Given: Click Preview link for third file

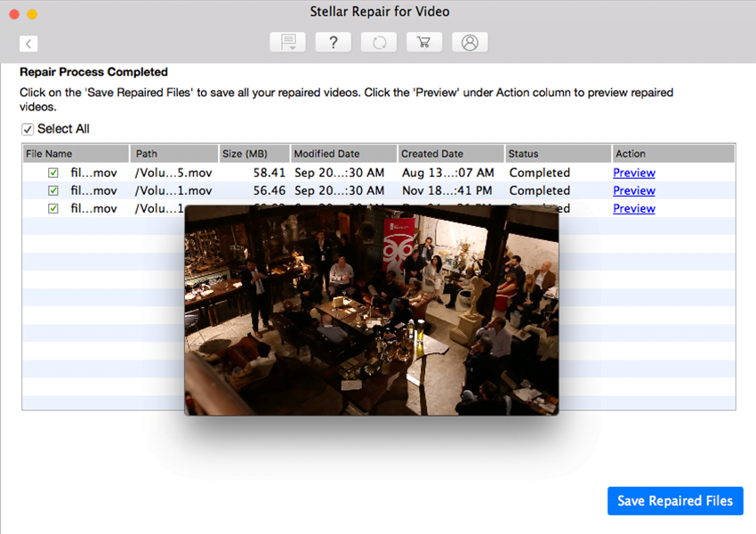Looking at the screenshot, I should click(633, 208).
